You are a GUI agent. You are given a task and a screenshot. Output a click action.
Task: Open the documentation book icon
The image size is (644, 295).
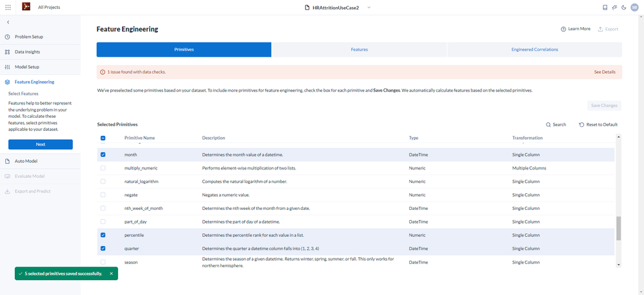pyautogui.click(x=605, y=7)
